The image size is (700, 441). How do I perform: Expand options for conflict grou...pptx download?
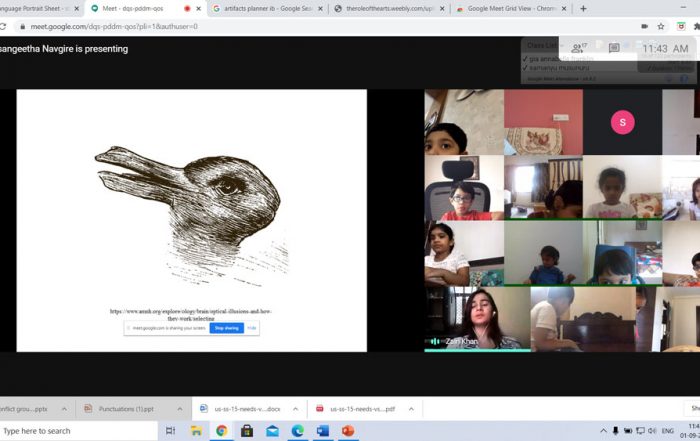coord(64,409)
